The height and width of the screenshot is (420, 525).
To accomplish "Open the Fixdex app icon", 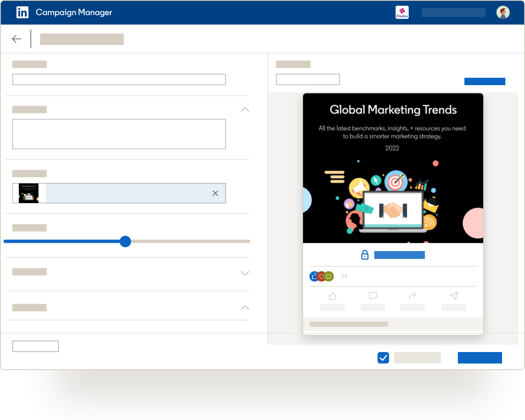I will [402, 12].
